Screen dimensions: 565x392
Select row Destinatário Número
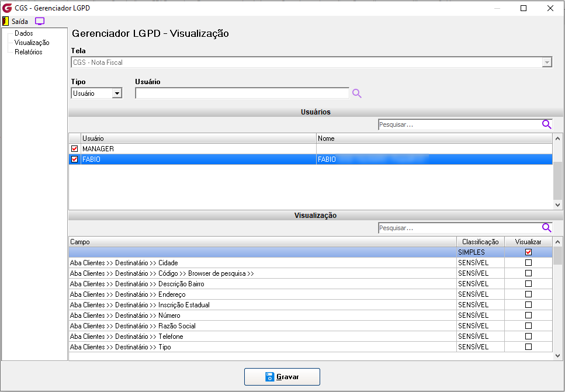(x=311, y=315)
